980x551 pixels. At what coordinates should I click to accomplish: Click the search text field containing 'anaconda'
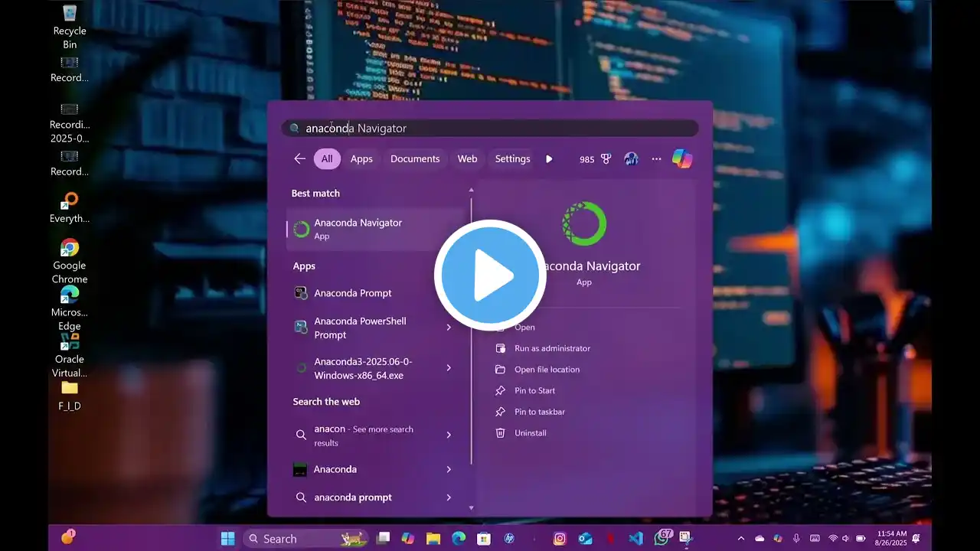tap(490, 128)
